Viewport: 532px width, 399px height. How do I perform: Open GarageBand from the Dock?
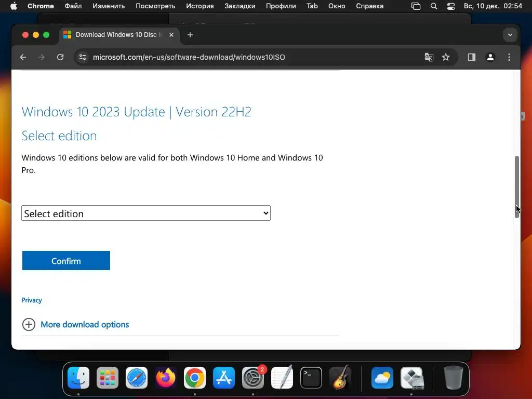(340, 378)
